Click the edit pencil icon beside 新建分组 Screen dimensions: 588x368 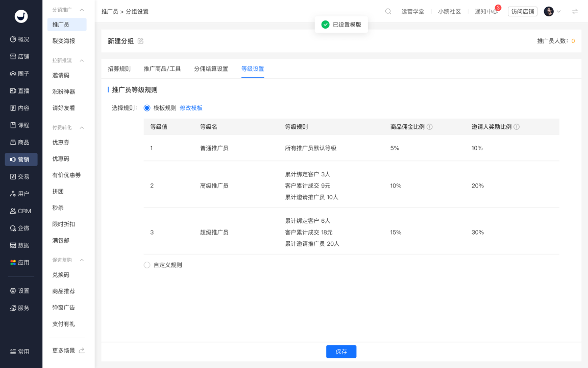click(x=141, y=41)
